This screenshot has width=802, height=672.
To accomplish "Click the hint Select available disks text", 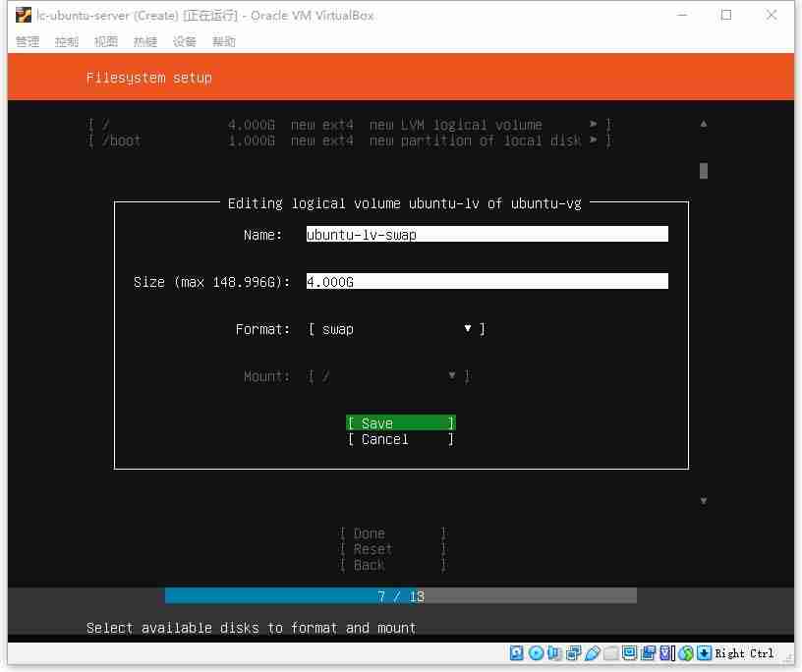I will (252, 628).
